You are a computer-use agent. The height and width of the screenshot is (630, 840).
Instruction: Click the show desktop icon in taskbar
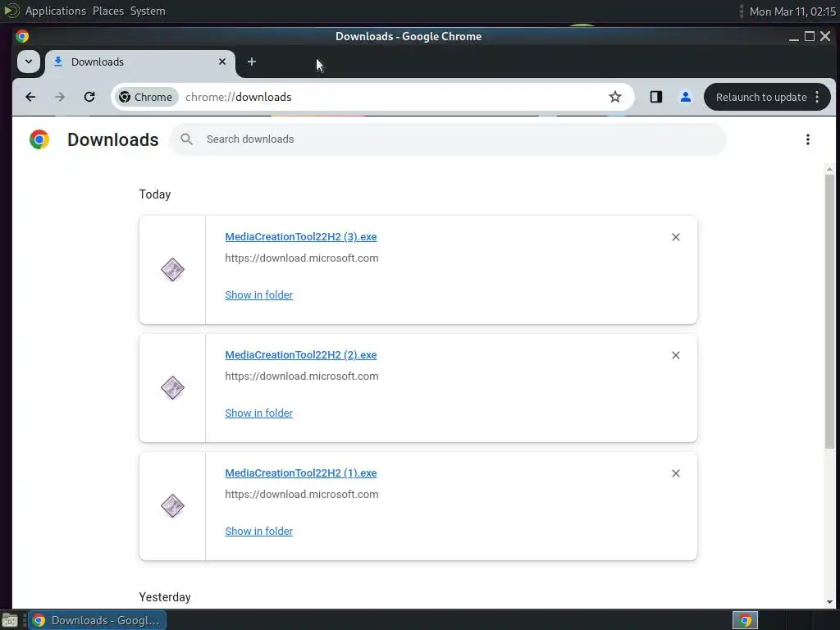pos(10,620)
